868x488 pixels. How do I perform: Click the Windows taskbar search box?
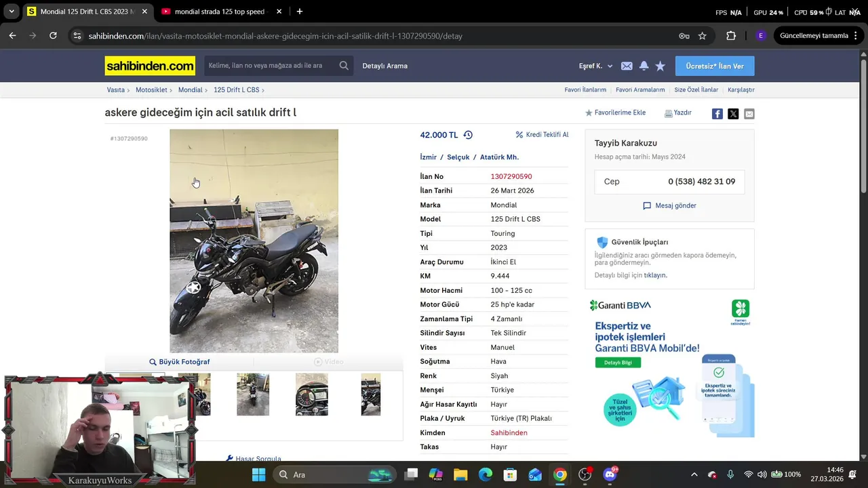tap(335, 474)
